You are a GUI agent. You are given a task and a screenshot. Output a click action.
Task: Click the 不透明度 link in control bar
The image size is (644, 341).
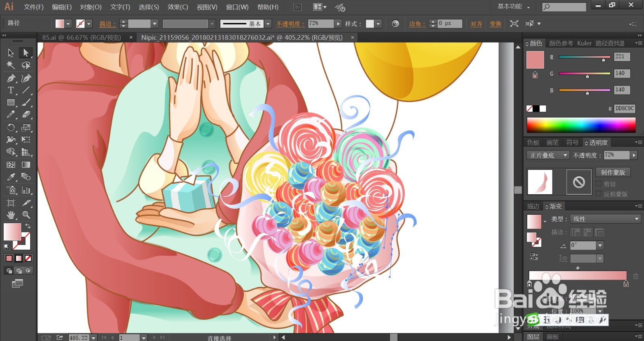click(x=290, y=24)
